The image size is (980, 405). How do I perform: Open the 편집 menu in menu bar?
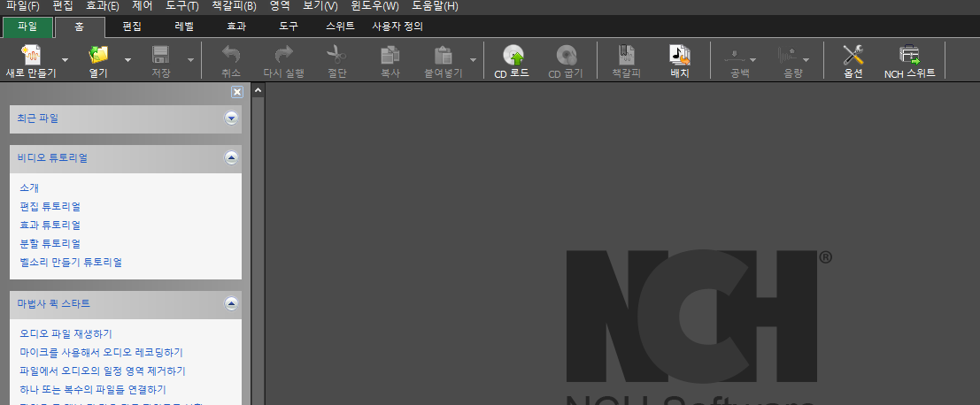click(x=63, y=6)
